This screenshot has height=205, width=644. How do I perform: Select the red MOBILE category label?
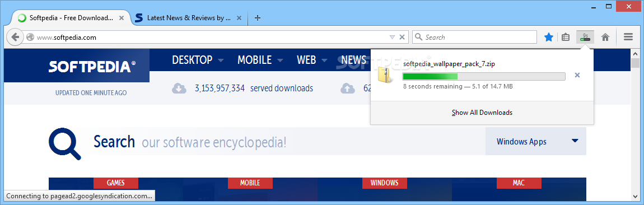coord(250,183)
